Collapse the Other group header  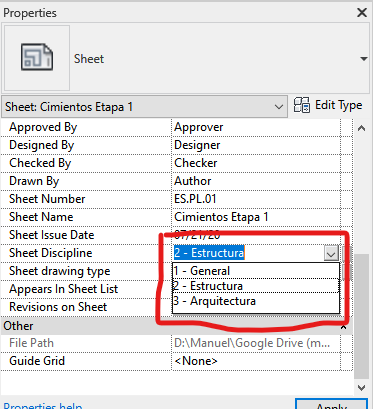point(343,326)
